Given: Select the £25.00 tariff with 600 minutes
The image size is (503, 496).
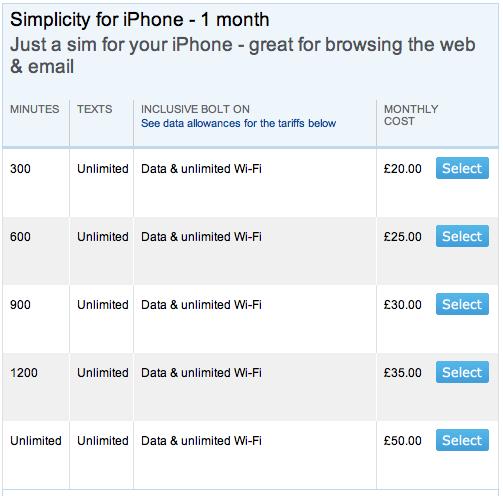Looking at the screenshot, I should coord(462,236).
